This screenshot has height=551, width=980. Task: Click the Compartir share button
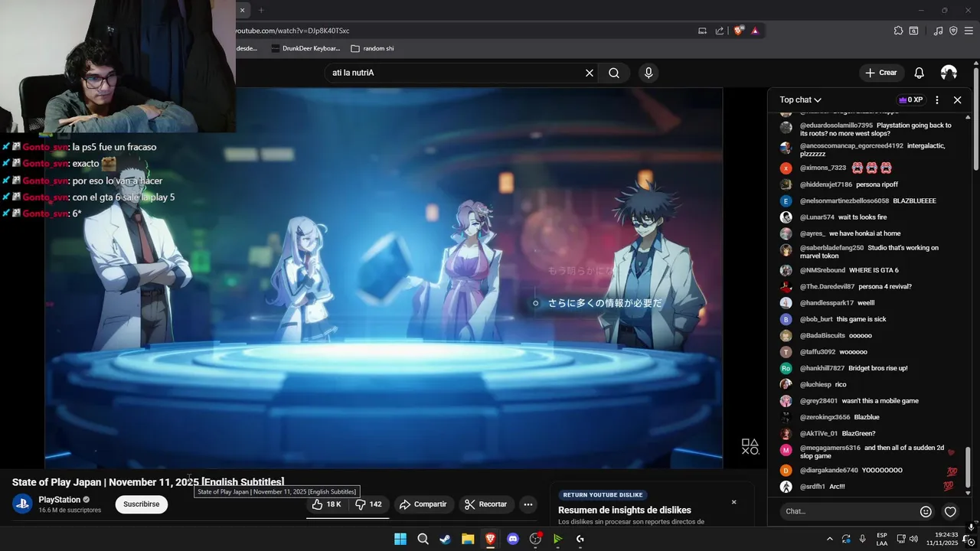[x=423, y=504]
